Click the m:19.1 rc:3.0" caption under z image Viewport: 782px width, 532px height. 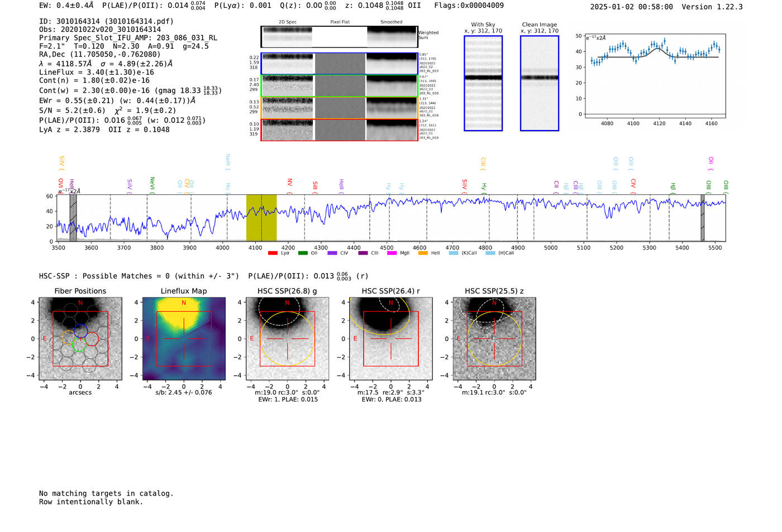(494, 392)
